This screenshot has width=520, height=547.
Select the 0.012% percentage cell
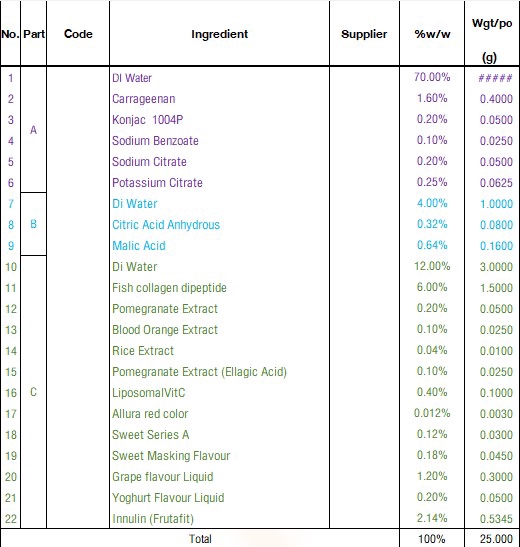432,413
